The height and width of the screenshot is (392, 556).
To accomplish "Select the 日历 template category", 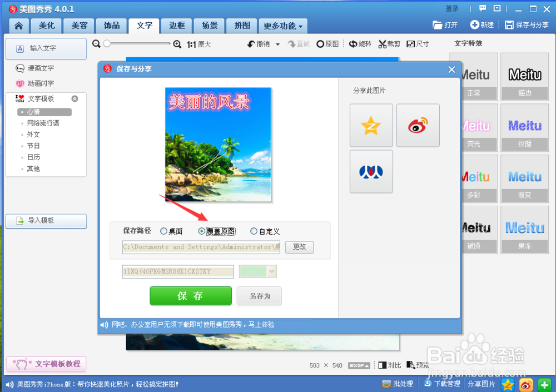I will pyautogui.click(x=33, y=157).
